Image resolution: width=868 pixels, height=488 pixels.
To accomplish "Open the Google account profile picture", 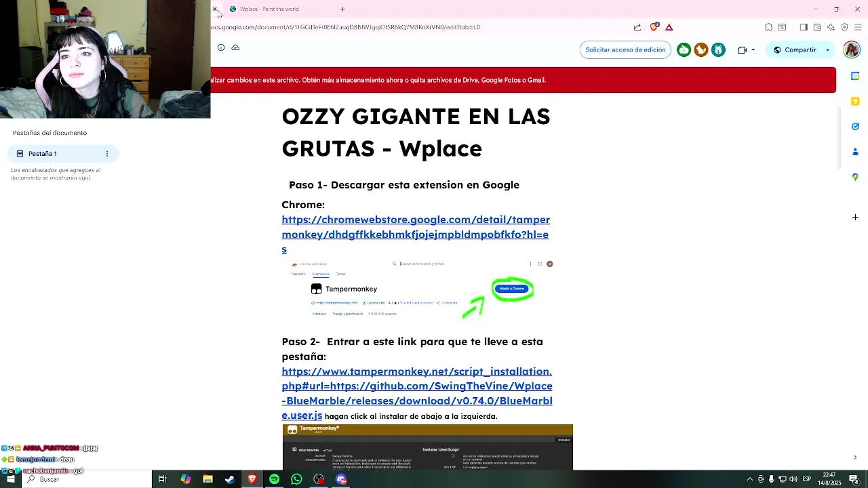I will tap(851, 49).
